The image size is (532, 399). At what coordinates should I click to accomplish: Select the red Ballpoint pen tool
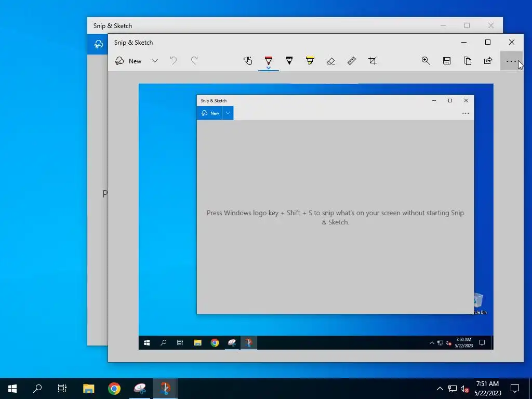click(x=269, y=60)
